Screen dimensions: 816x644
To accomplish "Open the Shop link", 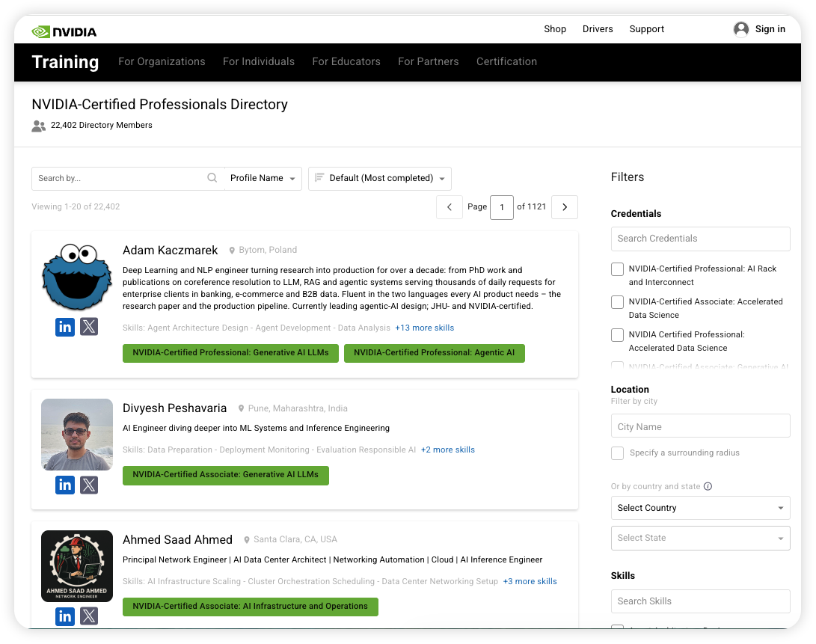I will (x=555, y=29).
